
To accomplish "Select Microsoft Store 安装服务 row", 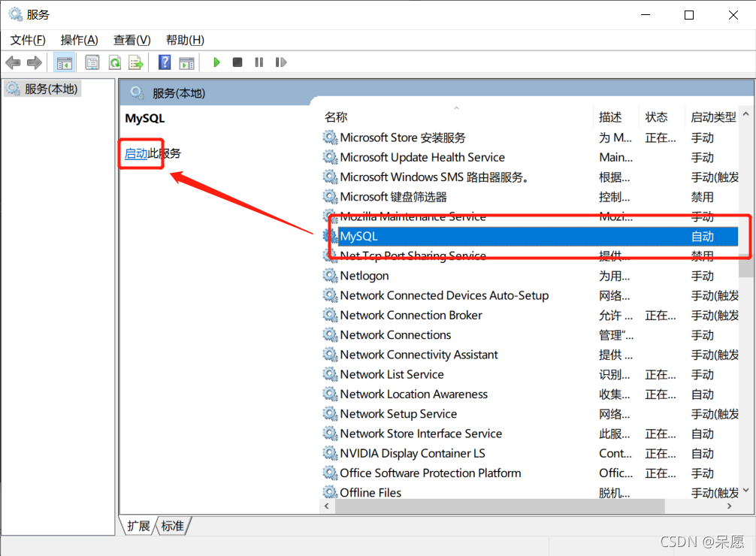I will [x=531, y=138].
